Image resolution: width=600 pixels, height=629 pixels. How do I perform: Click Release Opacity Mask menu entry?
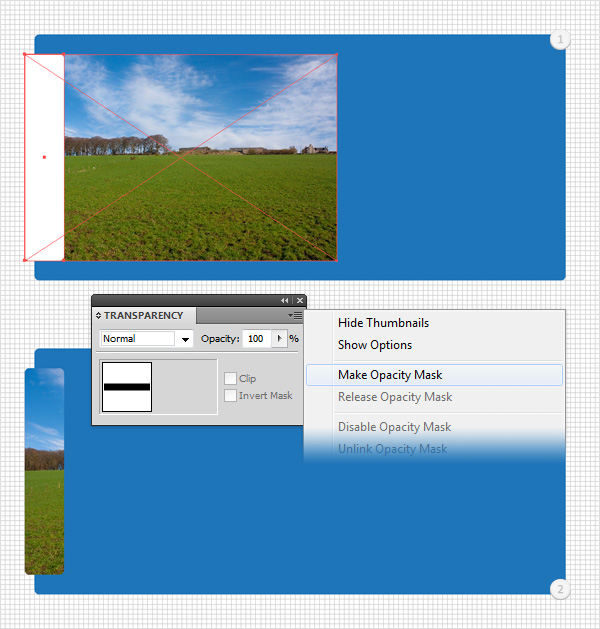[395, 397]
